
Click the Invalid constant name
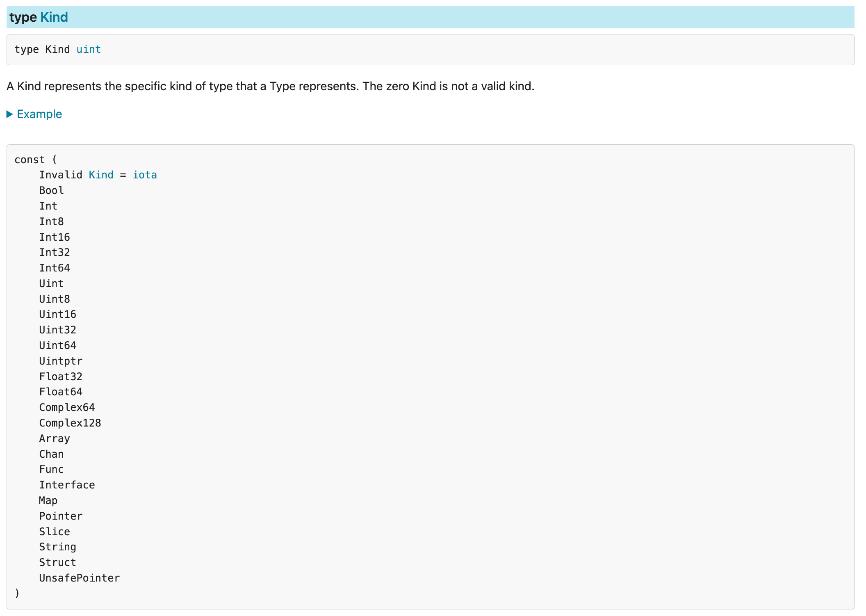[61, 175]
